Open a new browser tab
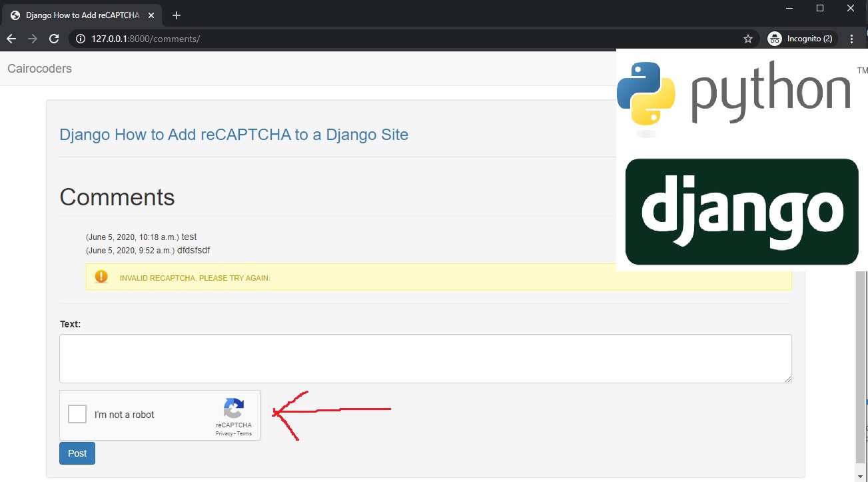This screenshot has width=868, height=482. (x=176, y=15)
